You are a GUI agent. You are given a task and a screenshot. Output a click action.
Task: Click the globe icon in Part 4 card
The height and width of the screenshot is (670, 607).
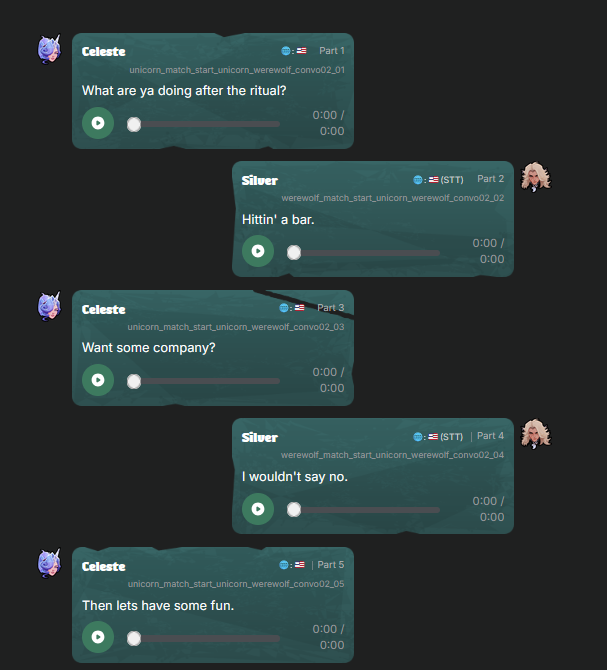pos(418,437)
